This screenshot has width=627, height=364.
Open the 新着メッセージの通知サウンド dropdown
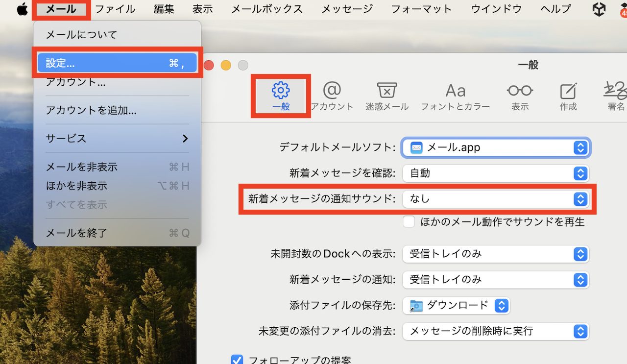(x=496, y=199)
